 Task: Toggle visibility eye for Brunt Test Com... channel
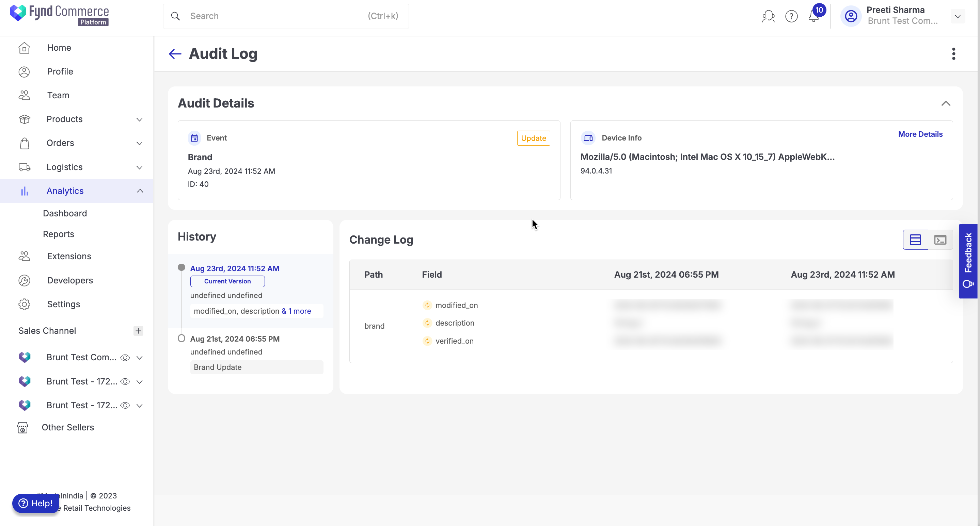(x=125, y=358)
